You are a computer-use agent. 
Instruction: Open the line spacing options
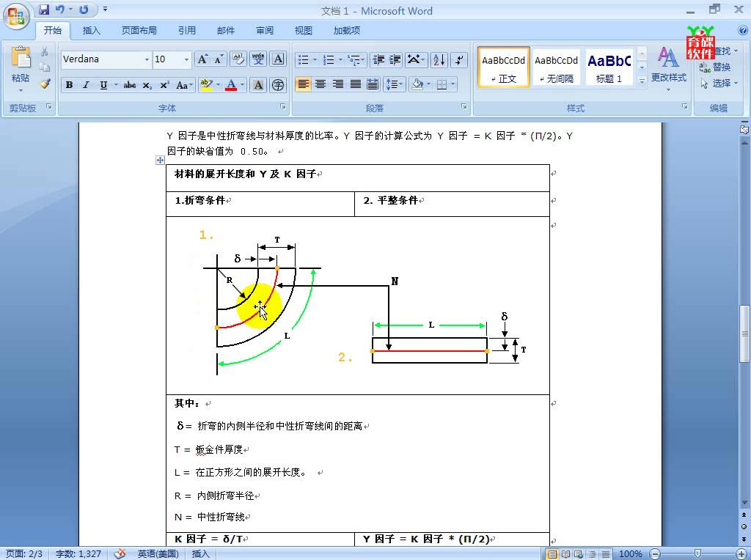[x=395, y=85]
